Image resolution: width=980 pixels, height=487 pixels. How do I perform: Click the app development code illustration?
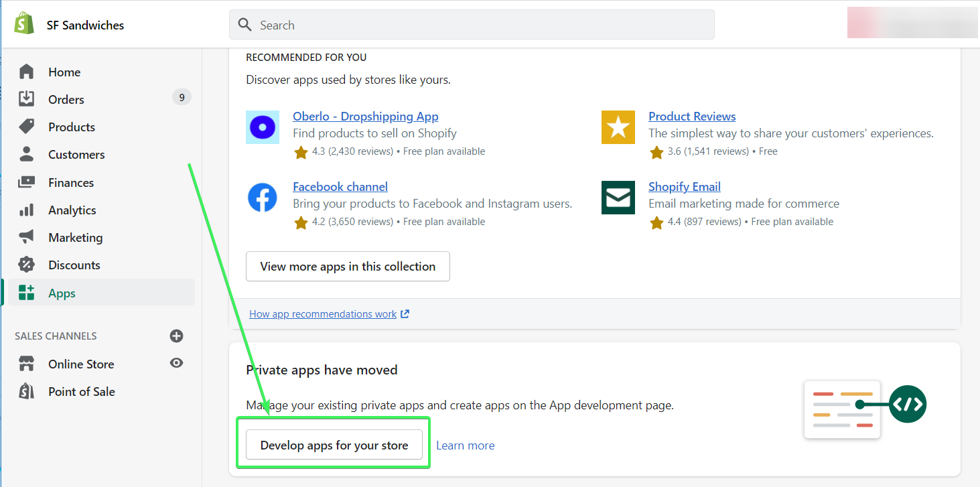[865, 409]
